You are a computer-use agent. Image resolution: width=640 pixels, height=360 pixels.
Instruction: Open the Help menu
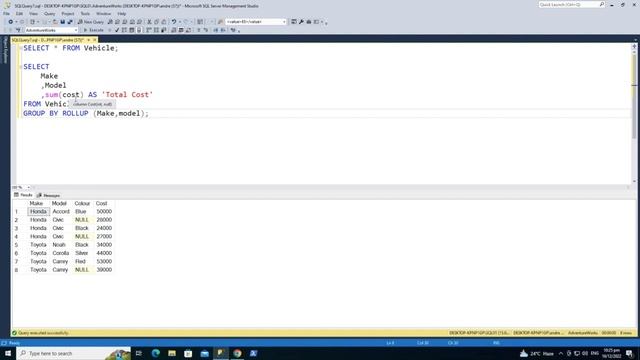point(122,13)
